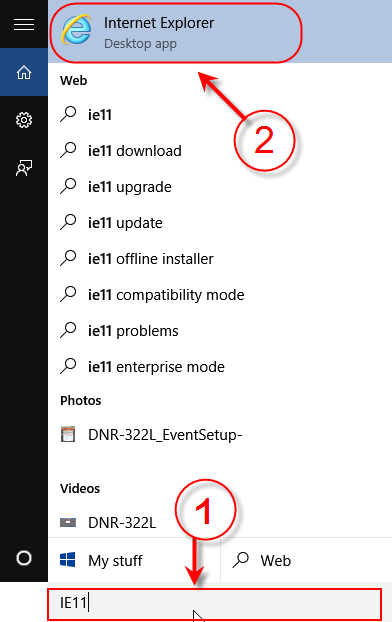Select ie11 compatibility mode suggestion
Image resolution: width=392 pixels, height=622 pixels.
[x=220, y=295]
